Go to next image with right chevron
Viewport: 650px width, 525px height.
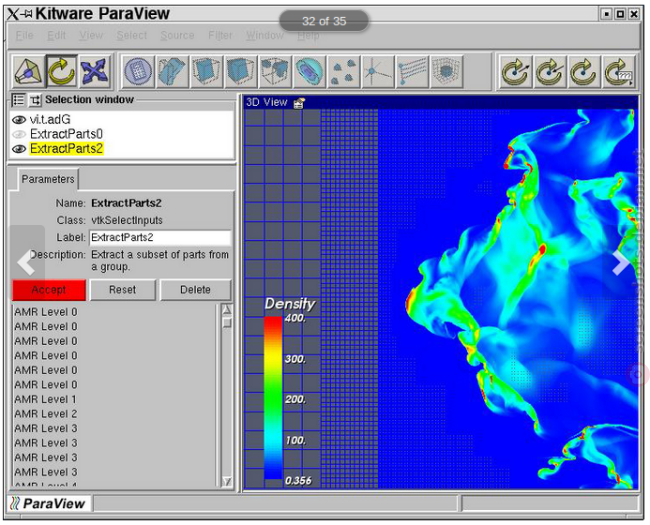coord(621,262)
